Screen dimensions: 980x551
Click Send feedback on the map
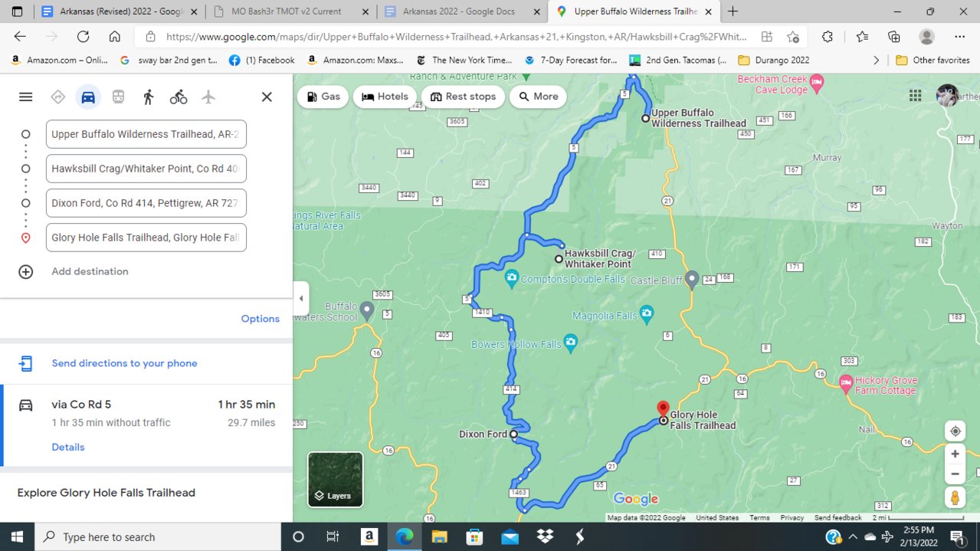838,518
